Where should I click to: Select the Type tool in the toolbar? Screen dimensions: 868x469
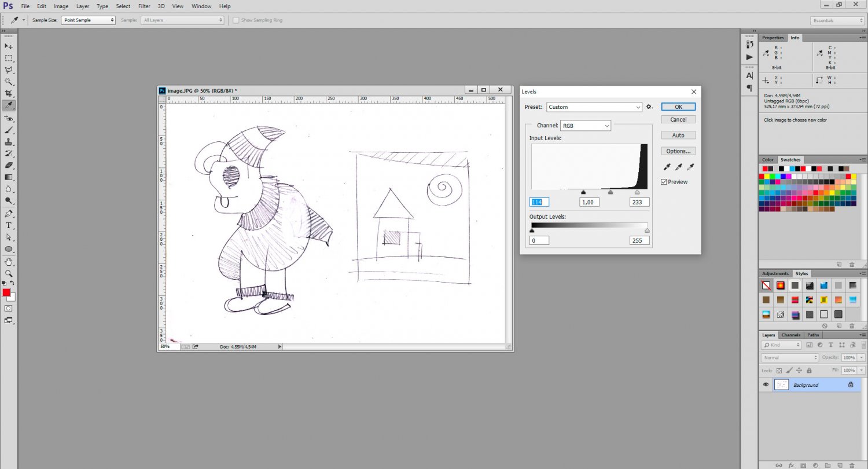click(9, 225)
